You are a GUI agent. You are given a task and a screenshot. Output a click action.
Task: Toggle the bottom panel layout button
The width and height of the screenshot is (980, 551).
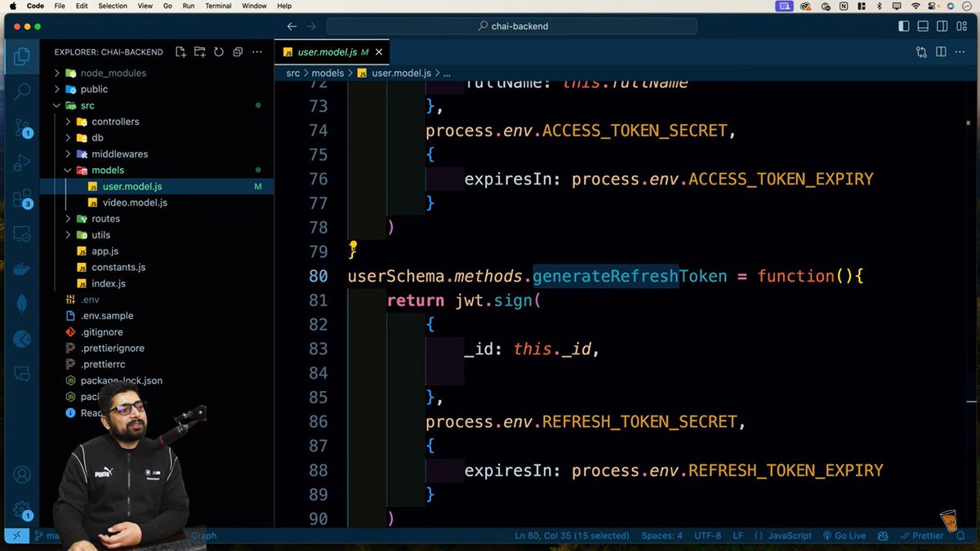[x=923, y=26]
